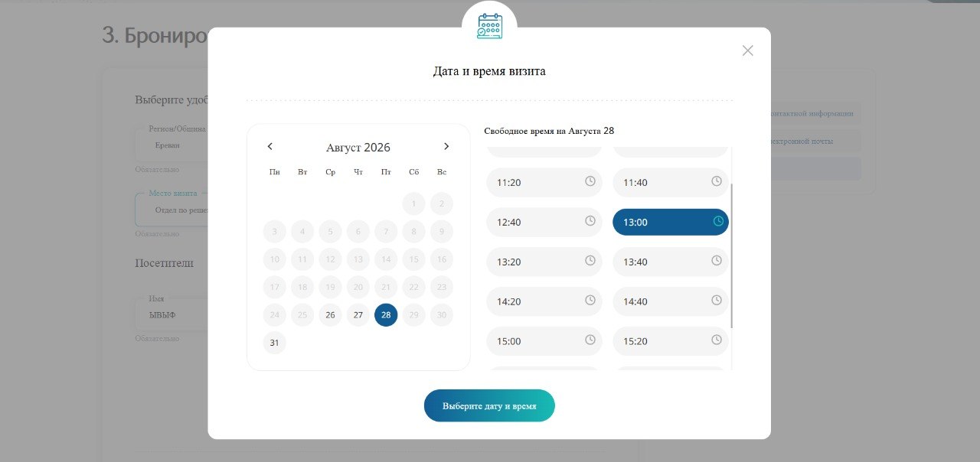Open the Место визита field behind dialog
The image size is (980, 462).
171,210
